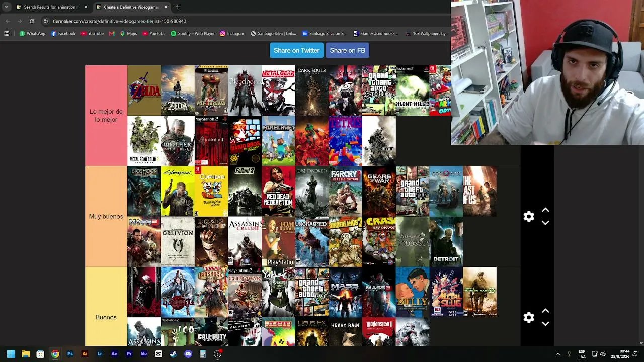Open Discord from the taskbar

[188, 354]
